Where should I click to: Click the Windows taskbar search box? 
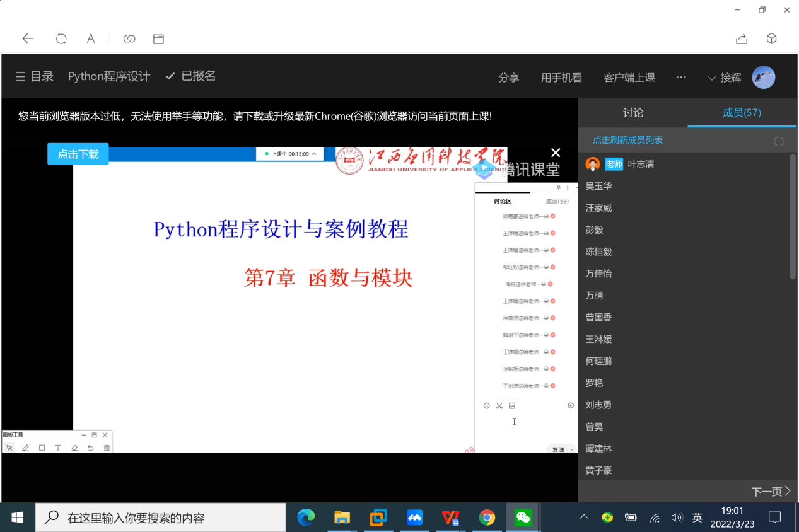click(161, 518)
